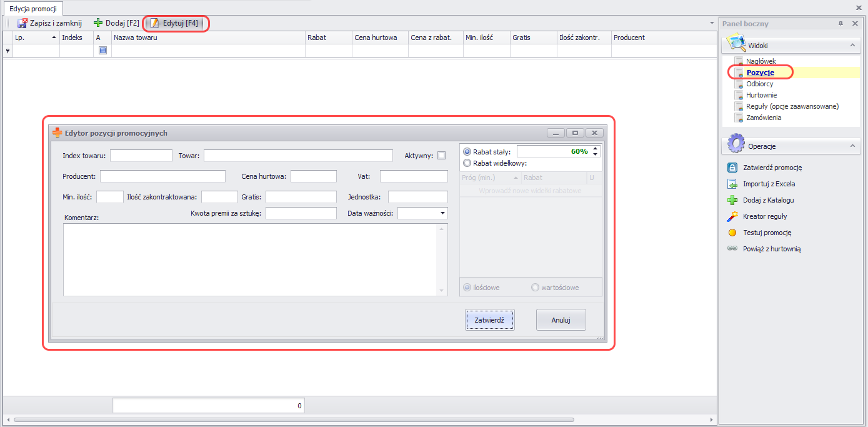Click the Powiąż z hurtownią link icon
The image size is (868, 427).
tap(732, 249)
